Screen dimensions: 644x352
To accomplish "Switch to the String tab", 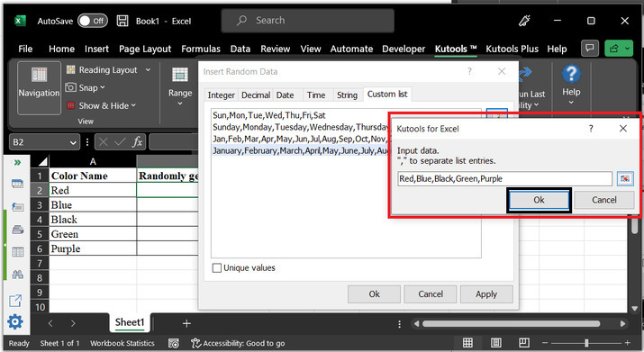I will (347, 95).
